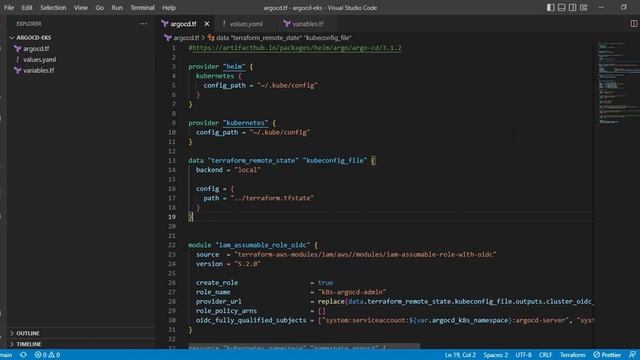Change Terraform language mode in status bar

[572, 355]
